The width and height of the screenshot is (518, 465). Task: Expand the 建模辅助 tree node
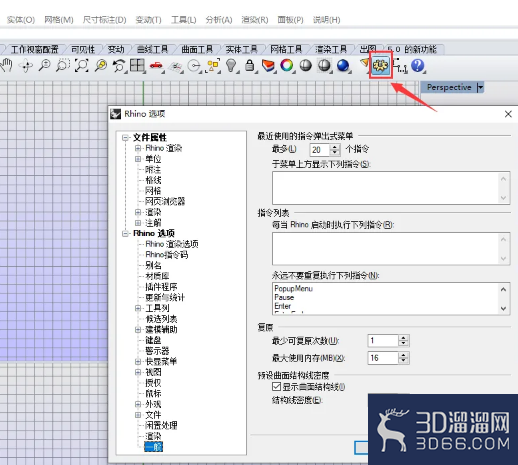[x=138, y=329]
